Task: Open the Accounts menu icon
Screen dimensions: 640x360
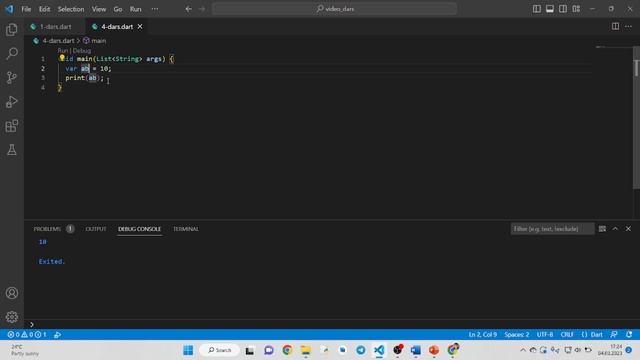Action: pos(12,293)
